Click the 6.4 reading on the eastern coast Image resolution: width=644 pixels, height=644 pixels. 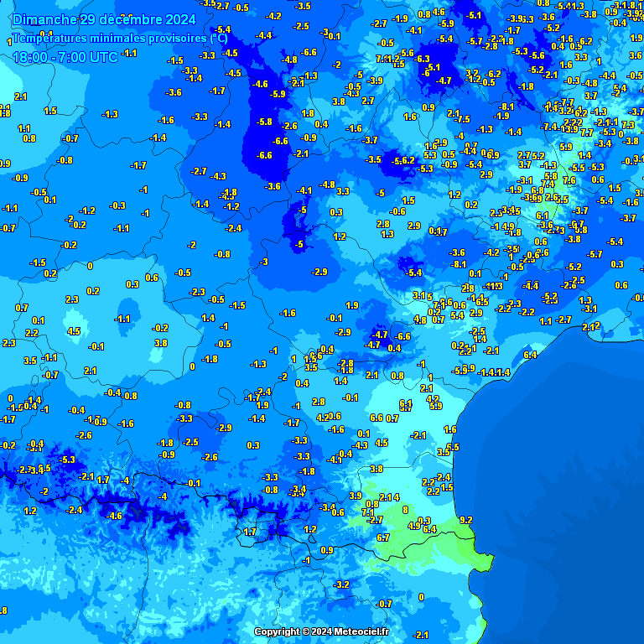(530, 355)
